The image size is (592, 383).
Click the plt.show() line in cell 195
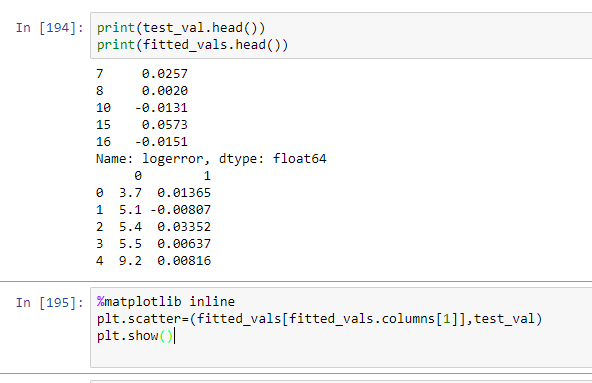click(135, 336)
